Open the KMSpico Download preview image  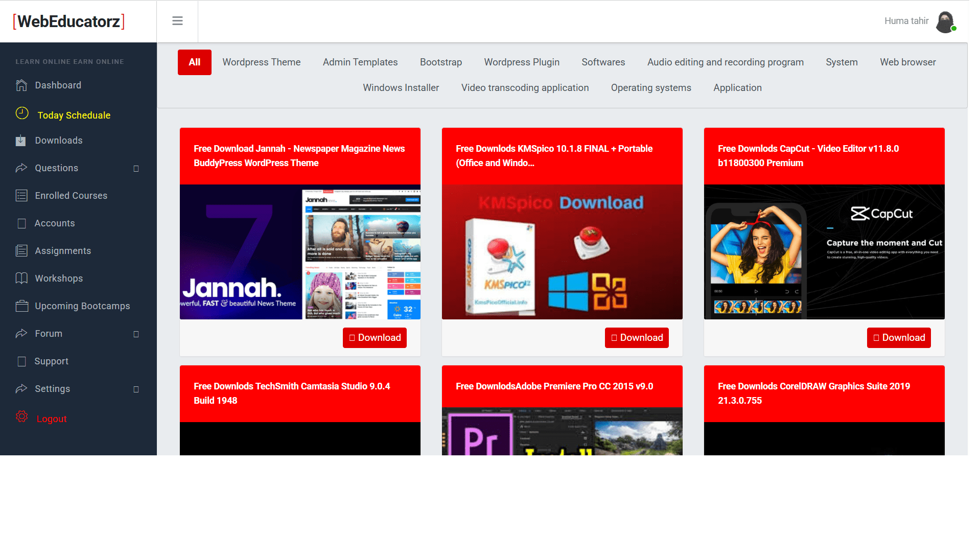[562, 252]
